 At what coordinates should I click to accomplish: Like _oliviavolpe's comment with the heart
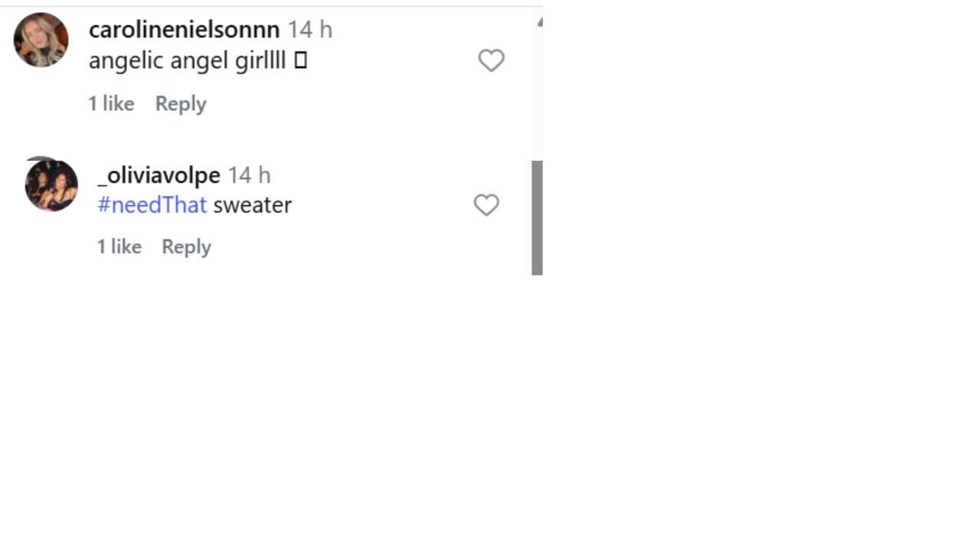(x=486, y=205)
